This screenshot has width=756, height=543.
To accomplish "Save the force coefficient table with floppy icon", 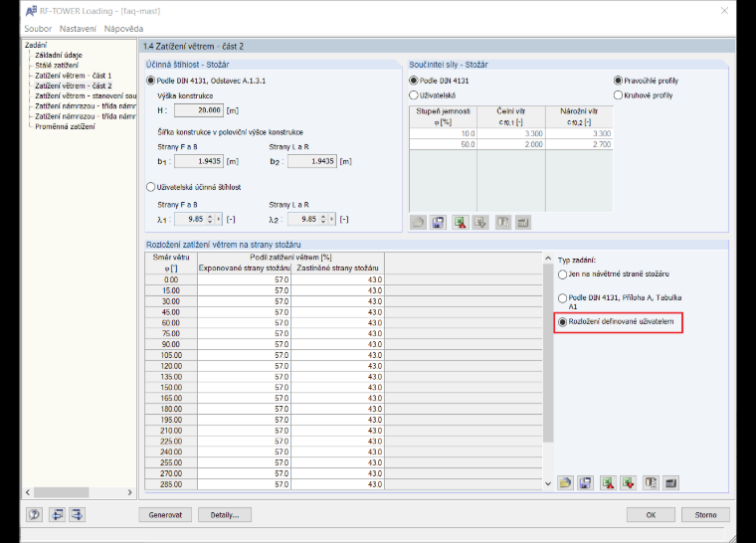I will point(439,223).
